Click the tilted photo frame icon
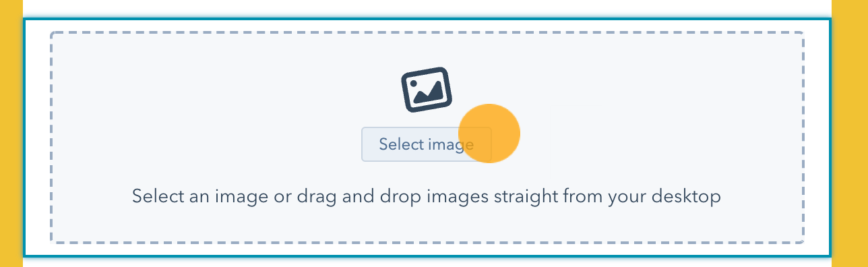 coord(427,89)
